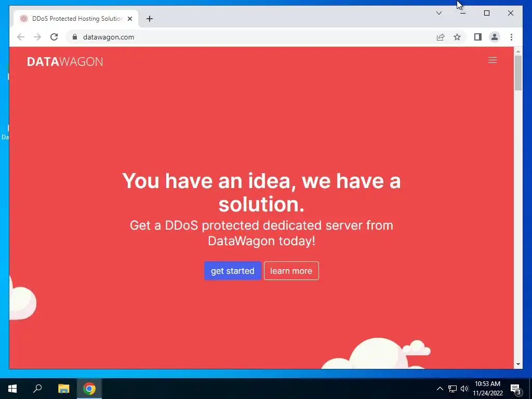Open the Chrome profile menu
532x399 pixels.
(495, 37)
